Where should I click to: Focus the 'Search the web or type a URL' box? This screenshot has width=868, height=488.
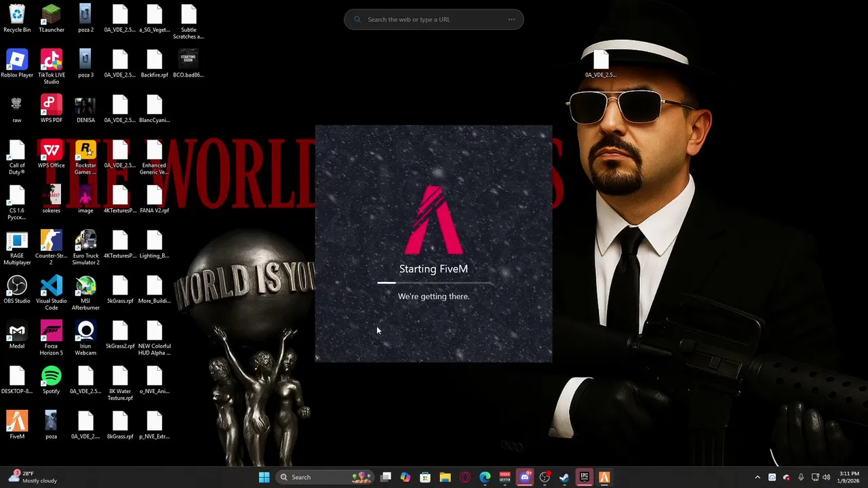pos(434,20)
